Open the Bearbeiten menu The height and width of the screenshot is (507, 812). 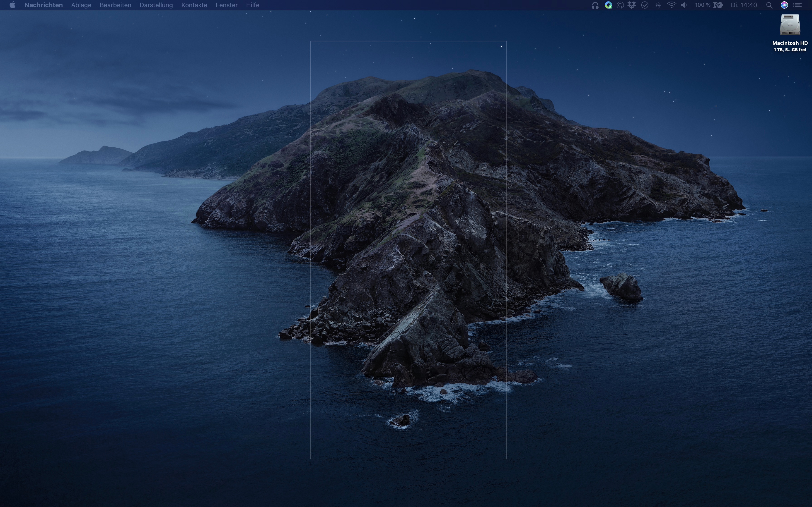[x=115, y=5]
